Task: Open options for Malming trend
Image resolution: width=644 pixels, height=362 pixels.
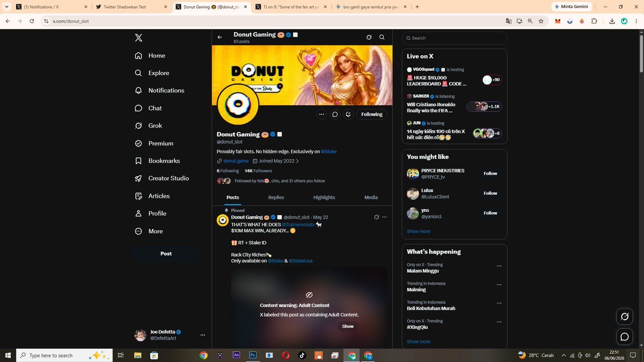Action: 499,285
